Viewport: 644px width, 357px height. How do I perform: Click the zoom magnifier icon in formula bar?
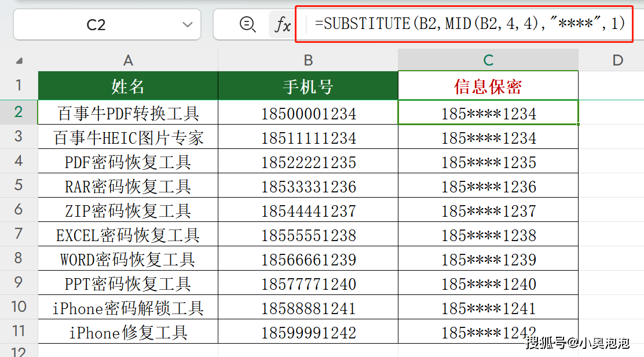[247, 24]
